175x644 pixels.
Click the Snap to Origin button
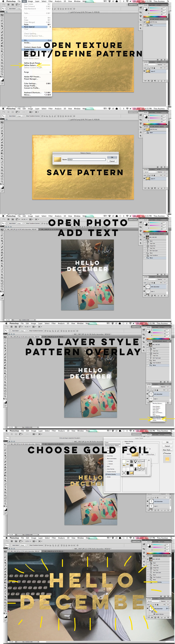pos(150,454)
